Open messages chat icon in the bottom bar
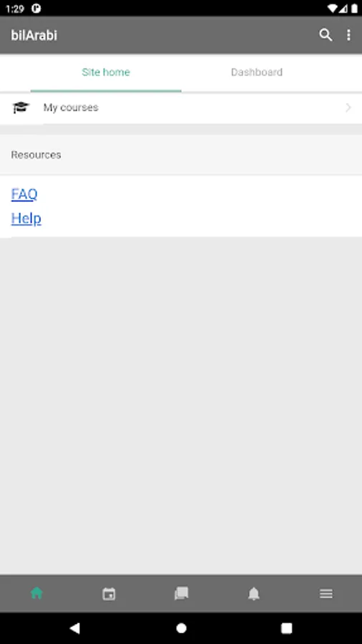The image size is (362, 644). pyautogui.click(x=181, y=593)
